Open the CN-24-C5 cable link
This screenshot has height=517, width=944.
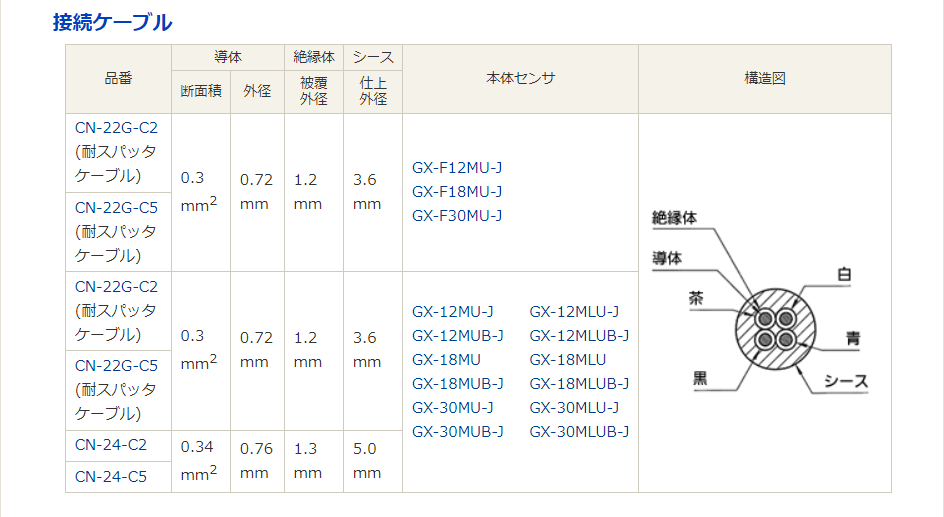(x=111, y=477)
